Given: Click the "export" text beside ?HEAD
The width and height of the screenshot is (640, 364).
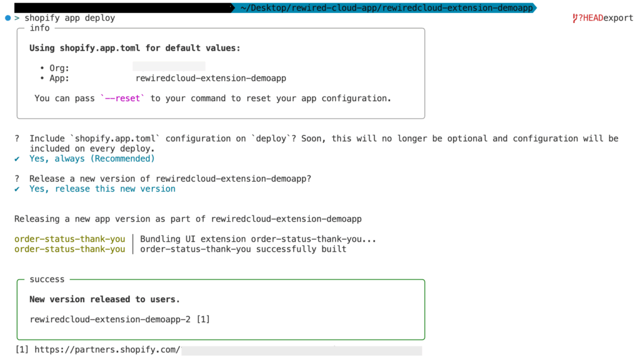Looking at the screenshot, I should coord(618,18).
